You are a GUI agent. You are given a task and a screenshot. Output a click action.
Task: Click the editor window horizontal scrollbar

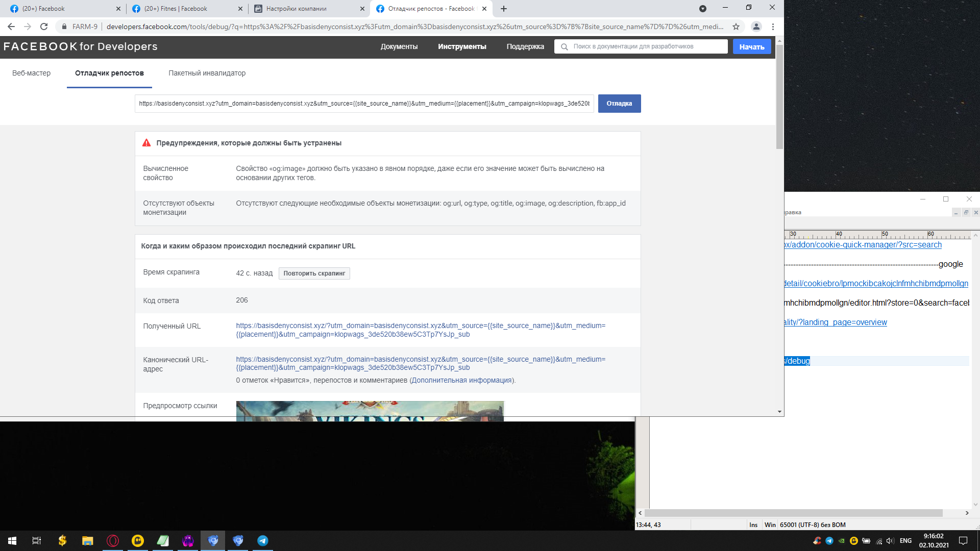click(x=793, y=513)
